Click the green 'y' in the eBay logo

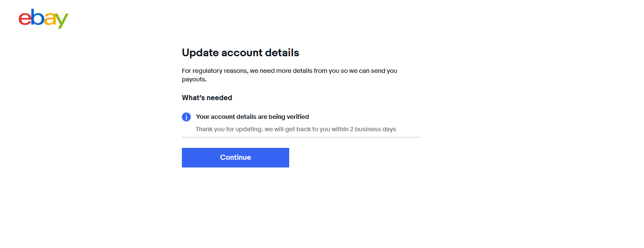tap(61, 21)
